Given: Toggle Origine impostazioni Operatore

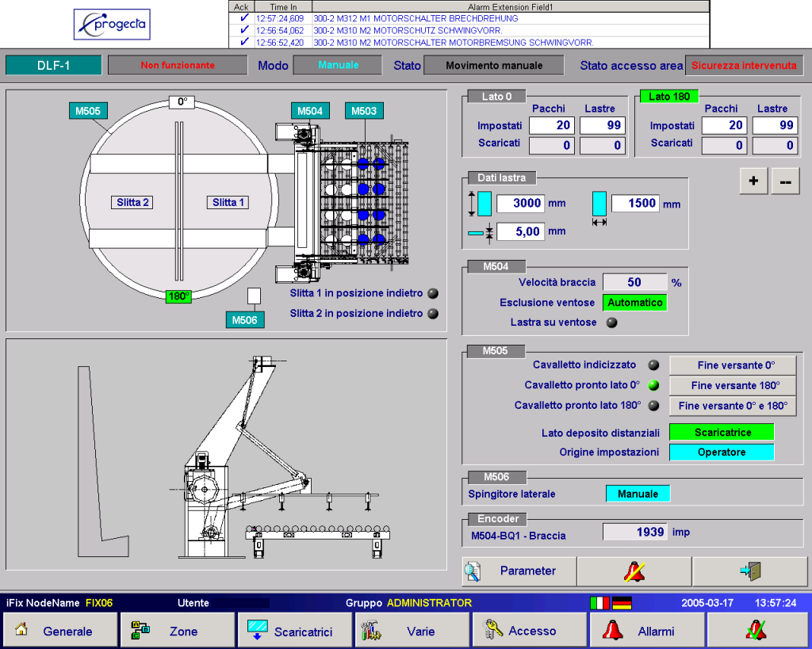Looking at the screenshot, I should coord(722,452).
